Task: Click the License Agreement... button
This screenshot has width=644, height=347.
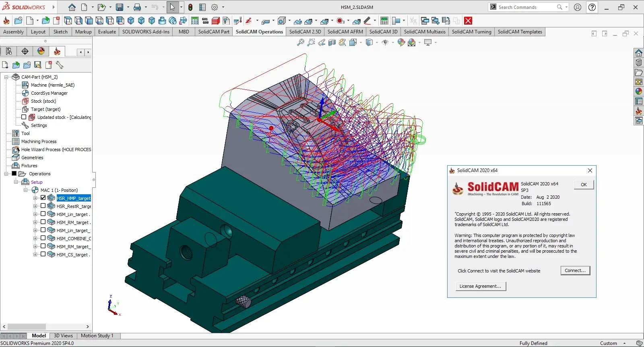Action: pos(481,286)
